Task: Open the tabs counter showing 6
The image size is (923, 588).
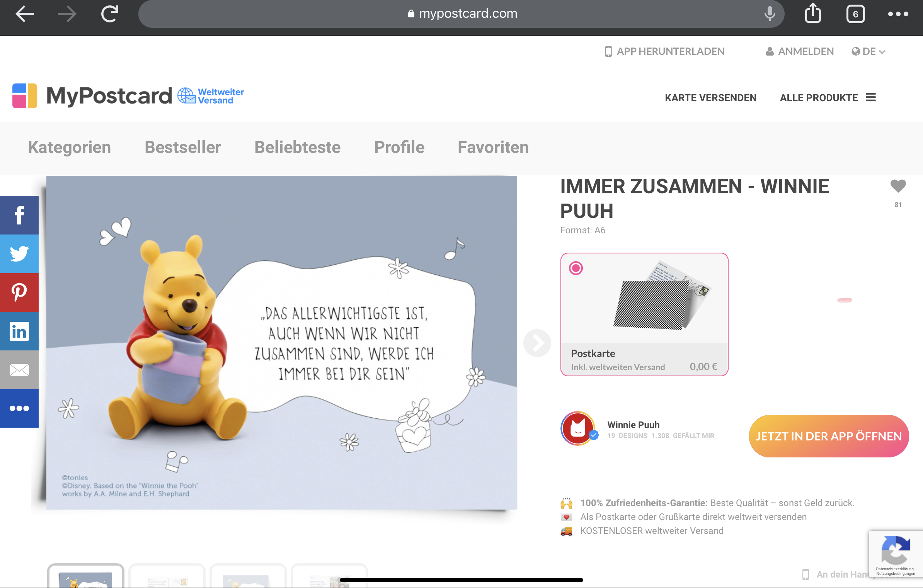Action: coord(855,14)
